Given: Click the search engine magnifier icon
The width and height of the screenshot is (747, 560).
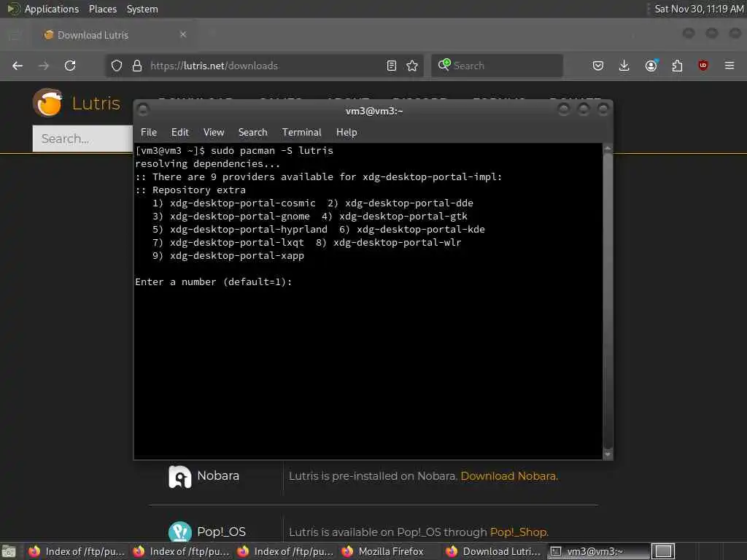Looking at the screenshot, I should point(444,65).
